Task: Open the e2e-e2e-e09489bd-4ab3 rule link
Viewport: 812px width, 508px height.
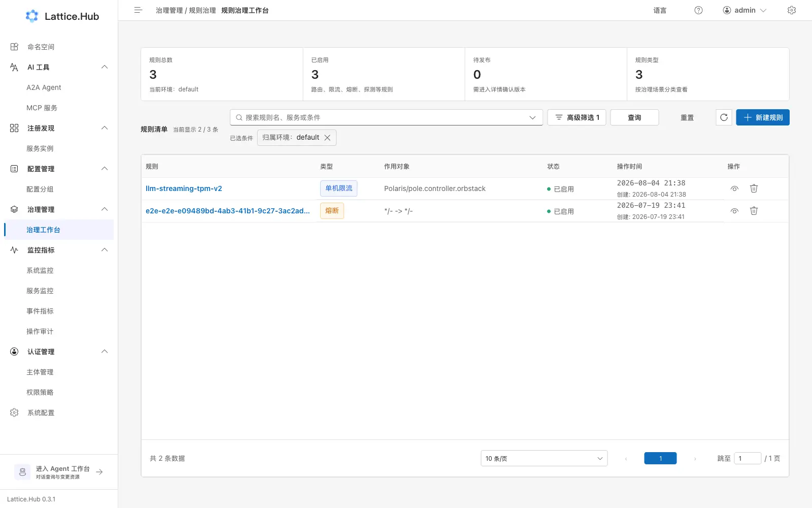Action: pos(228,211)
